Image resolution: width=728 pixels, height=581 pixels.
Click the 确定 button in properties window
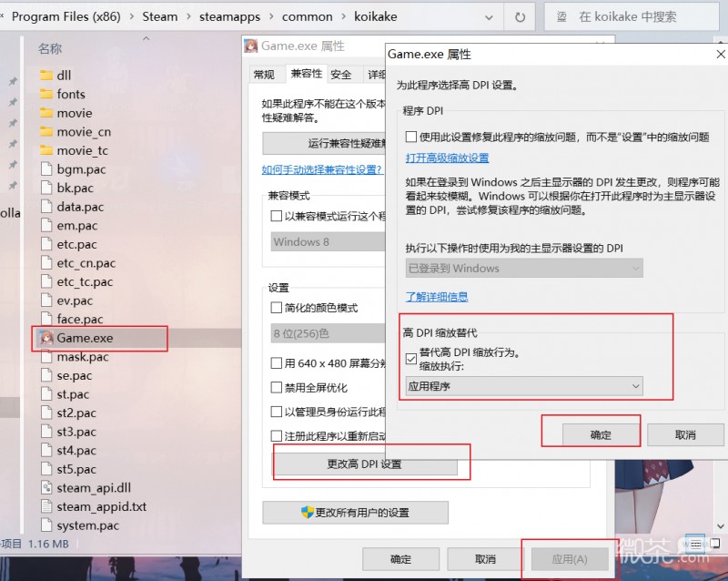click(400, 559)
